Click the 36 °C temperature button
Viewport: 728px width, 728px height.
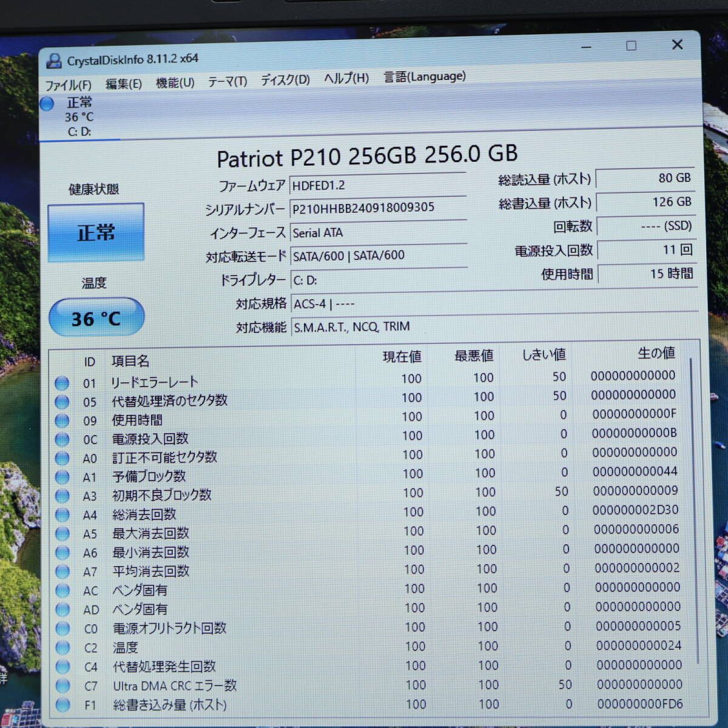[96, 317]
